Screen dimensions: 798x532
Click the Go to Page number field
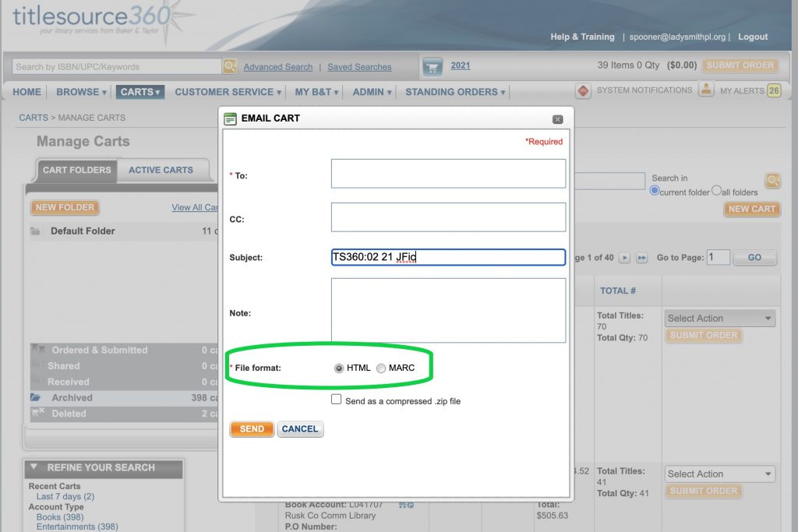coord(719,257)
